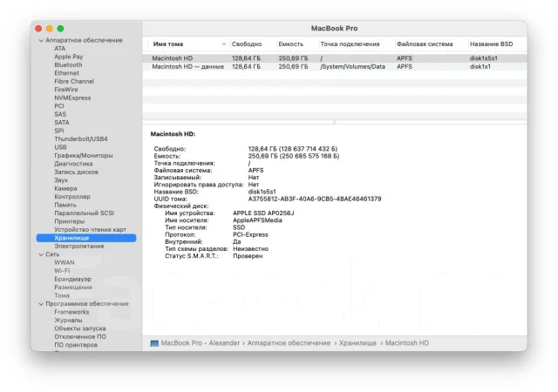Screen dimensions: 558x392
Task: Select WWAN under Сеть
Action: point(64,262)
